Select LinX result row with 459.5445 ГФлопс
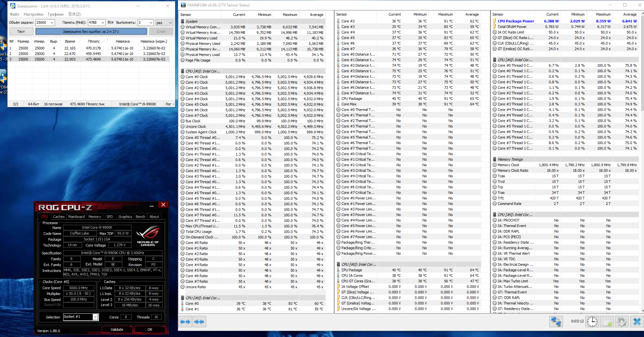Image resolution: width=644 pixels, height=337 pixels. pos(89,54)
